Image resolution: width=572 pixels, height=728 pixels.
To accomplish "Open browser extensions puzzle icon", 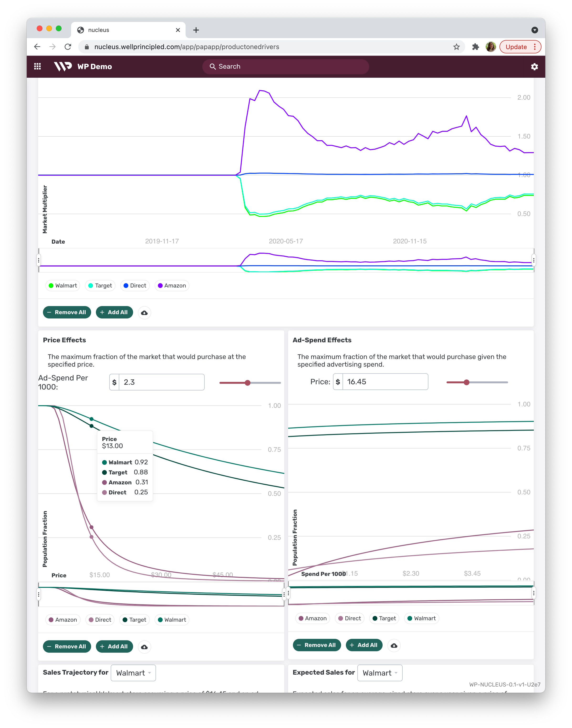I will [475, 47].
